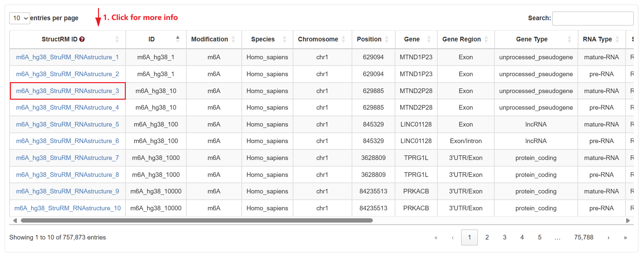Sort by the Gene Type column arrows
Image resolution: width=644 pixels, height=261 pixels.
point(570,39)
